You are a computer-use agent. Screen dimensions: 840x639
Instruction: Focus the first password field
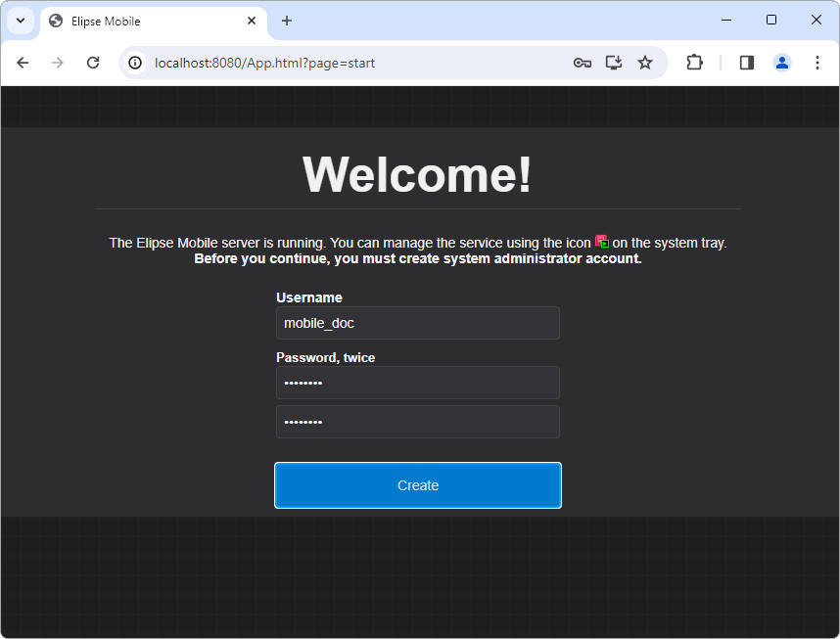tap(418, 383)
